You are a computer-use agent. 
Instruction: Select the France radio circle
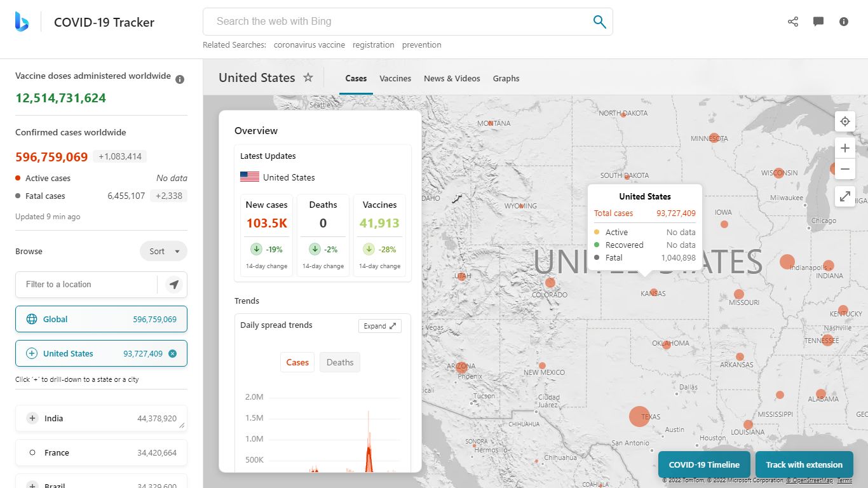click(32, 452)
